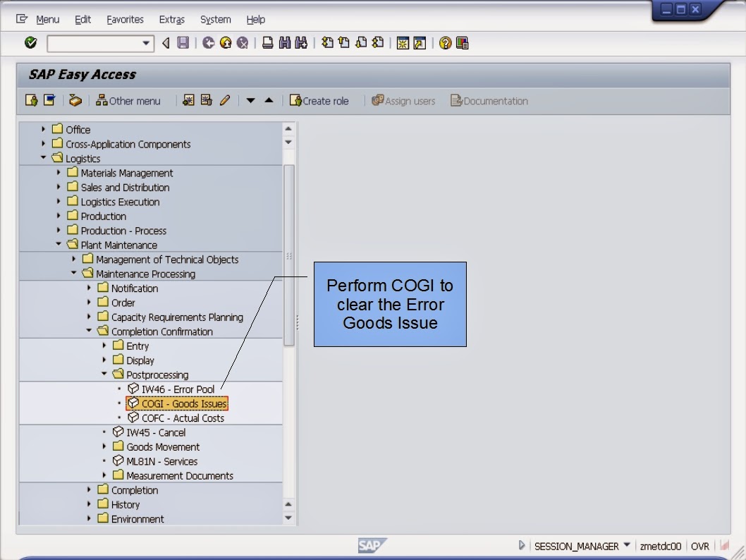Click the yellow Help question mark icon
Image resolution: width=746 pixels, height=560 pixels.
pos(446,43)
